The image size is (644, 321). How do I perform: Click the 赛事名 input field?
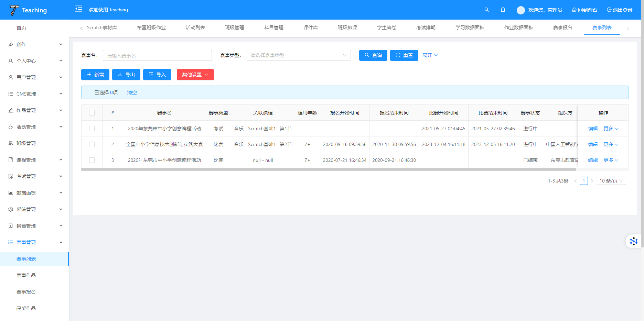[x=157, y=55]
